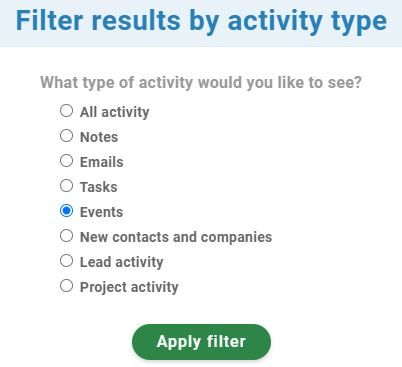The height and width of the screenshot is (367, 402).
Task: Click the 'Events' label text
Action: 101,212
